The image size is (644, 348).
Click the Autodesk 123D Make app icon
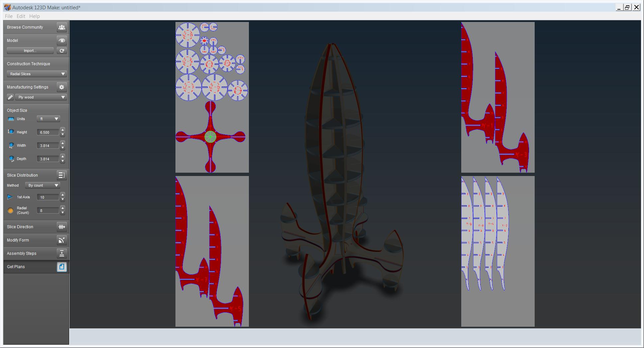pos(7,7)
